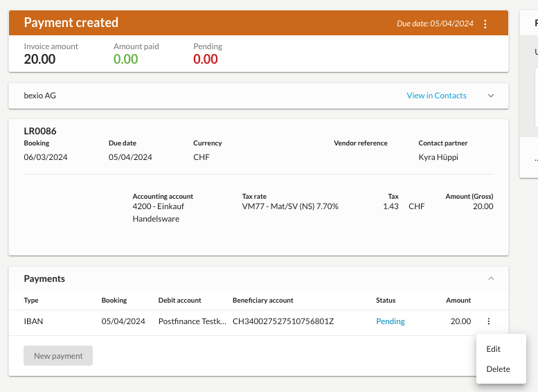
Task: Collapse the Payments section
Action: (491, 278)
